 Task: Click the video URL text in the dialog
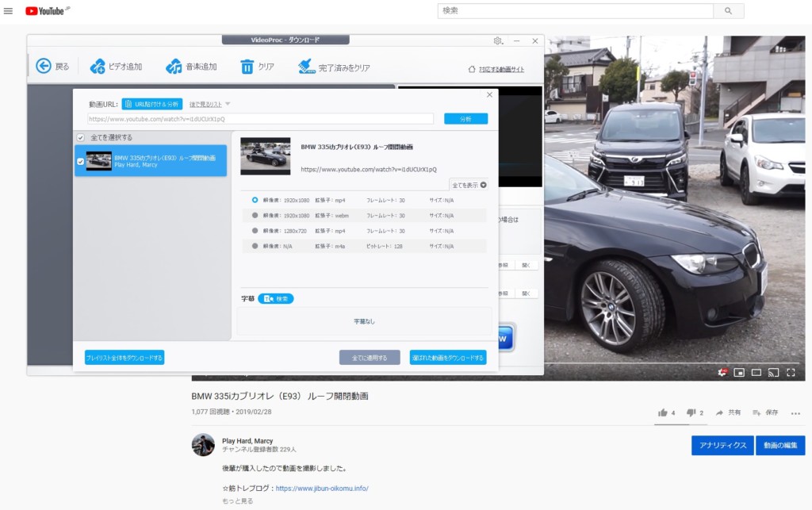[369, 169]
